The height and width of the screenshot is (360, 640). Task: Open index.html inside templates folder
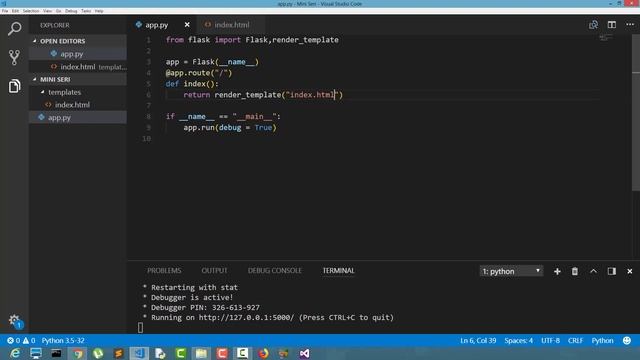tap(78, 105)
